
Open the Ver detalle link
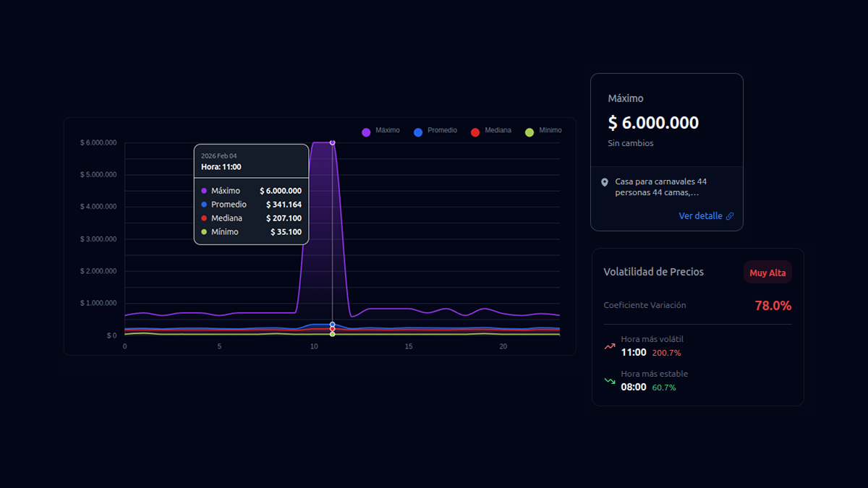700,216
